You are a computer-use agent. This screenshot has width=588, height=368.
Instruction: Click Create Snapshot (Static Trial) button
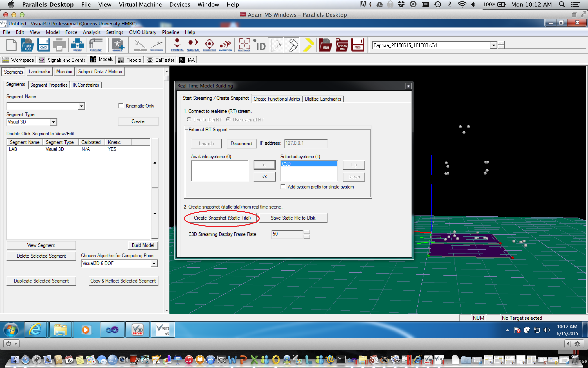222,218
